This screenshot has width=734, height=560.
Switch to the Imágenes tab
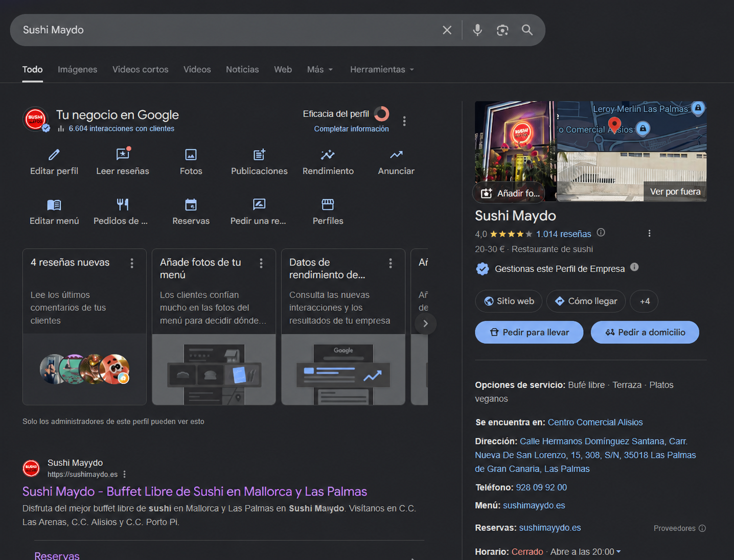tap(77, 69)
